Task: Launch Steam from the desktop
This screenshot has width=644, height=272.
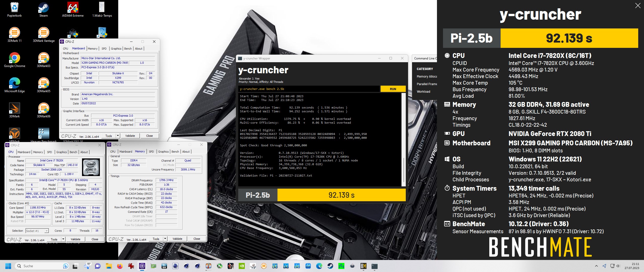Action: (x=44, y=10)
